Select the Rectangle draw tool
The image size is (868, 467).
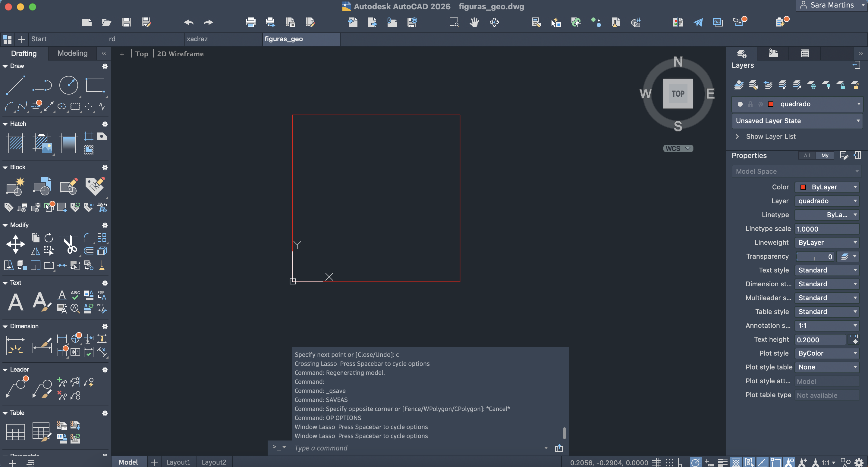coord(95,85)
